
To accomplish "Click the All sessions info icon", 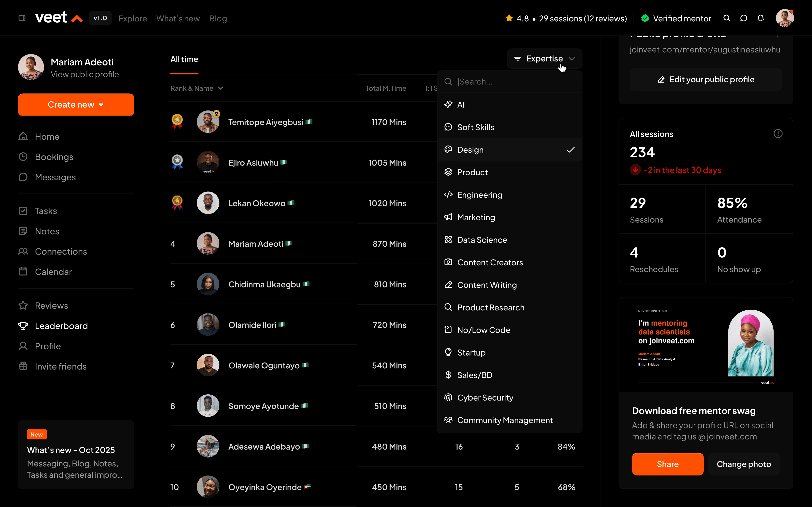I will (778, 134).
